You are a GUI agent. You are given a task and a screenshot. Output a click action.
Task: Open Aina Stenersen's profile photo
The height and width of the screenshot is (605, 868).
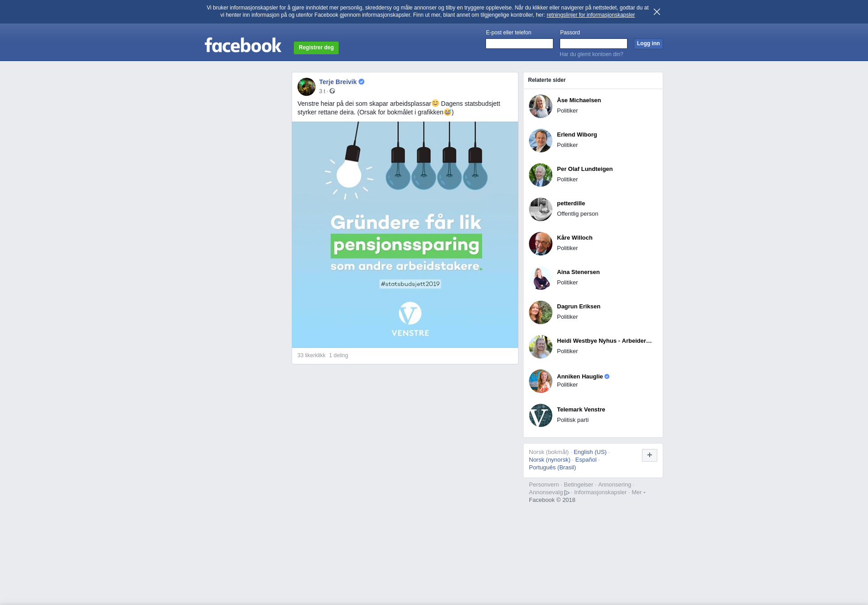[x=541, y=278]
